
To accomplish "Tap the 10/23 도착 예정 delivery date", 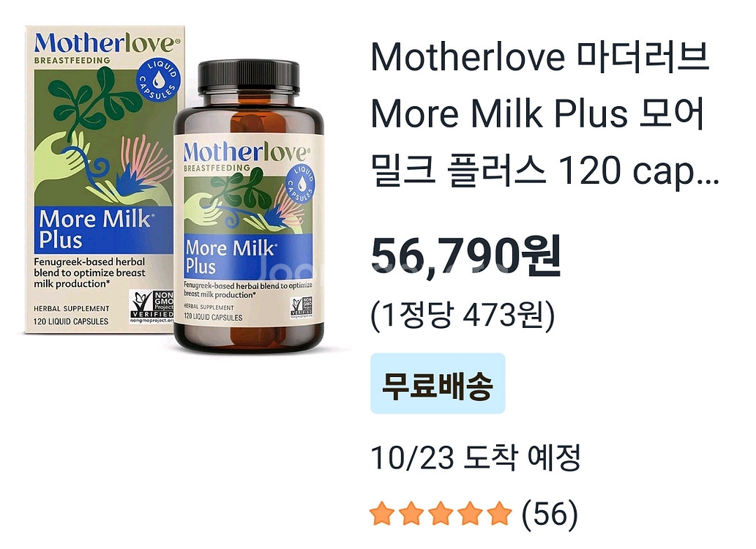I will [476, 457].
